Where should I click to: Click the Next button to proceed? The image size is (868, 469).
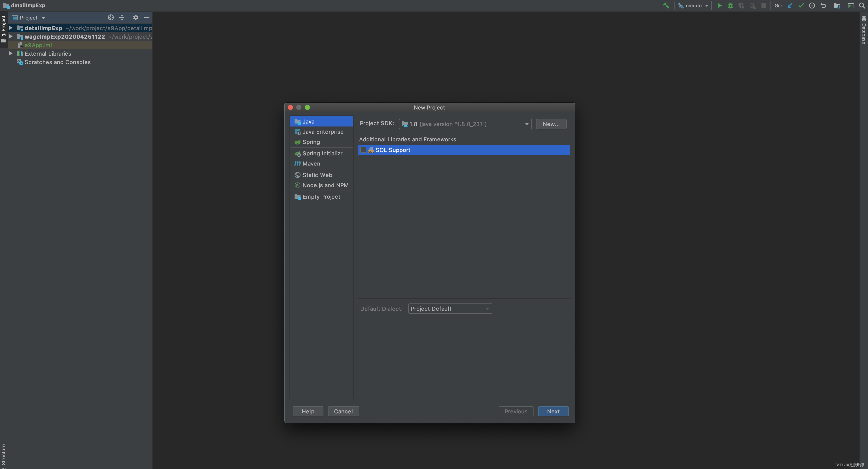[x=553, y=411]
